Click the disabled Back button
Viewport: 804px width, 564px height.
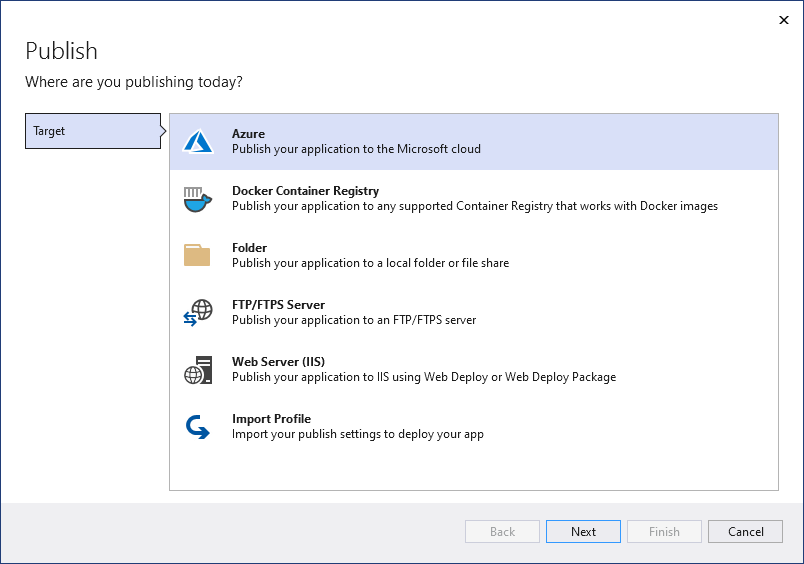[502, 532]
